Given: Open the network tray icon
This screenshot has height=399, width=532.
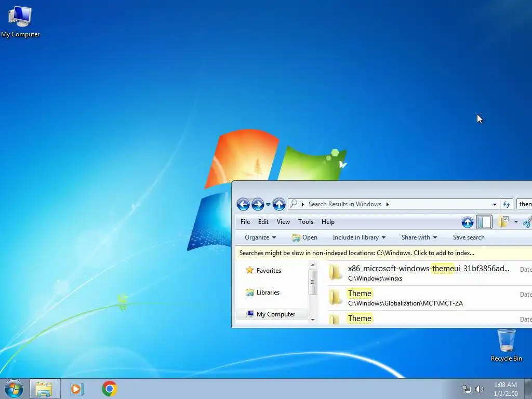Looking at the screenshot, I should [x=467, y=389].
